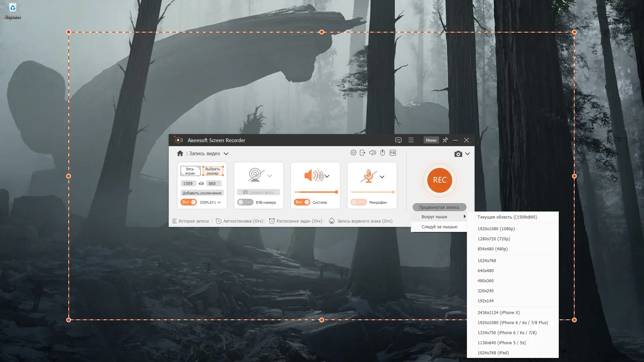This screenshot has width=644, height=362.
Task: Click the aspect ratio lock link icon
Action: (201, 183)
